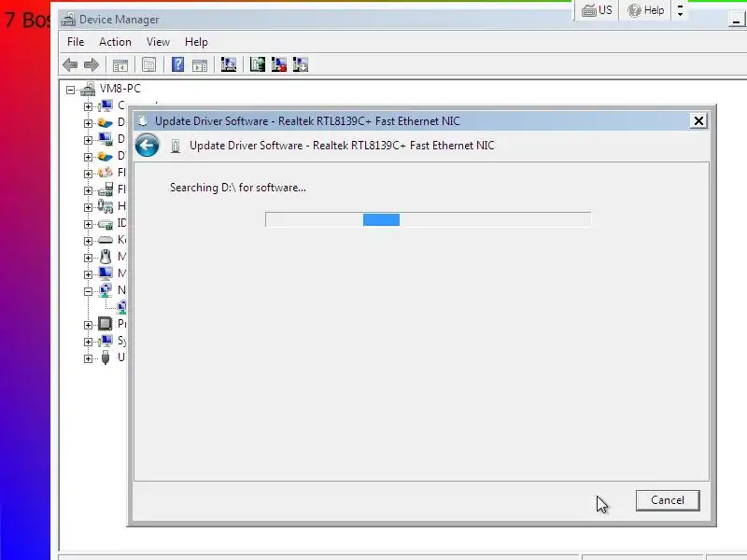Click the Disable device toolbar icon
This screenshot has height=560, width=747.
(300, 64)
